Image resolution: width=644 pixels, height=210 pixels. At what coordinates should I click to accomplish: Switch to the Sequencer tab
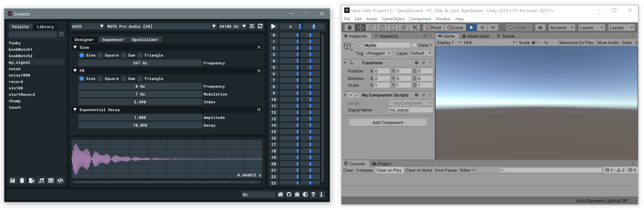point(113,40)
